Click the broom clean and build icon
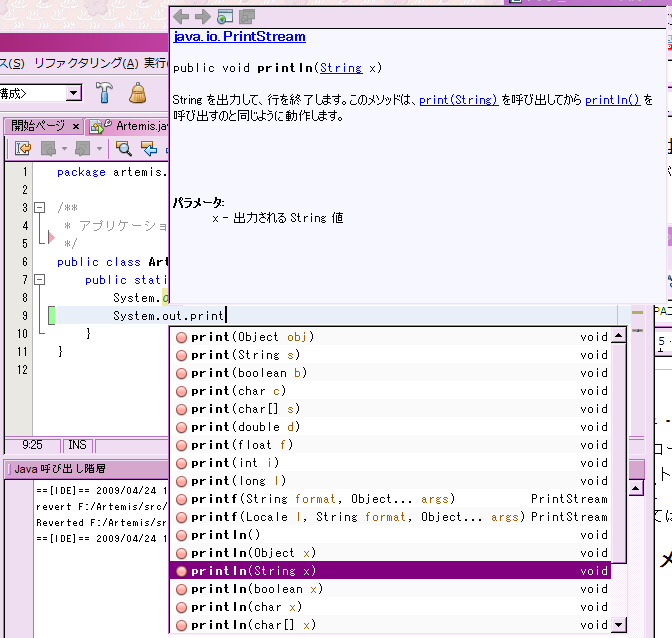 click(138, 93)
